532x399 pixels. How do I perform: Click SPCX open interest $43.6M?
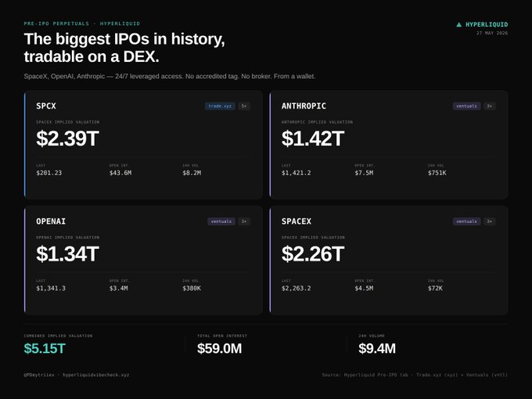(x=120, y=173)
